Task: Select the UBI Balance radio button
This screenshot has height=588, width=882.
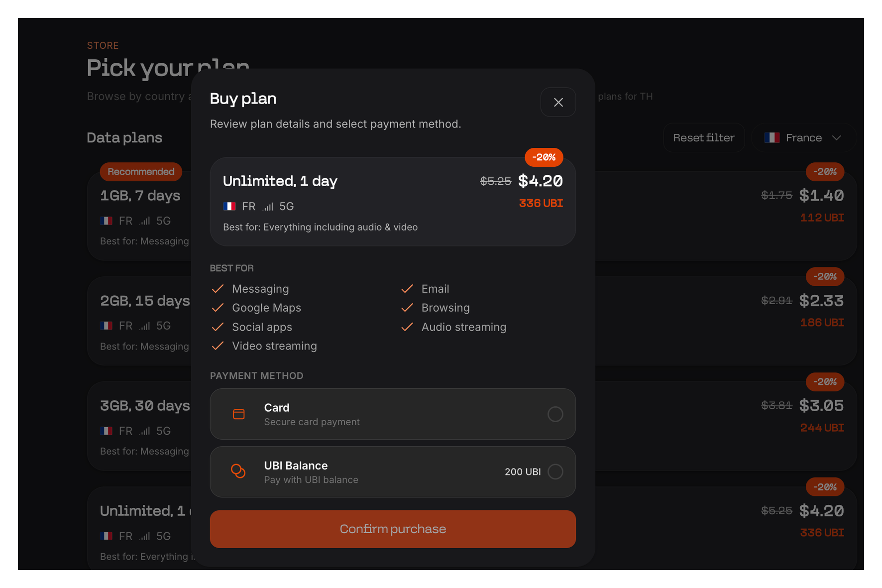Action: (555, 471)
